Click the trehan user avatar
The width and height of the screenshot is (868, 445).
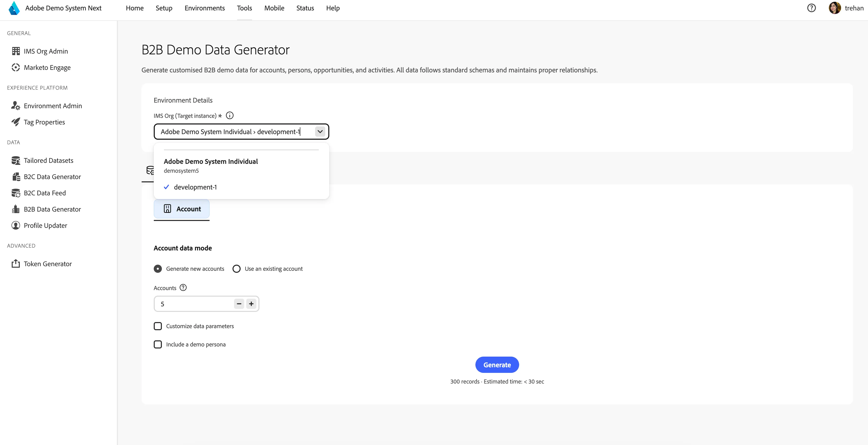coord(835,8)
